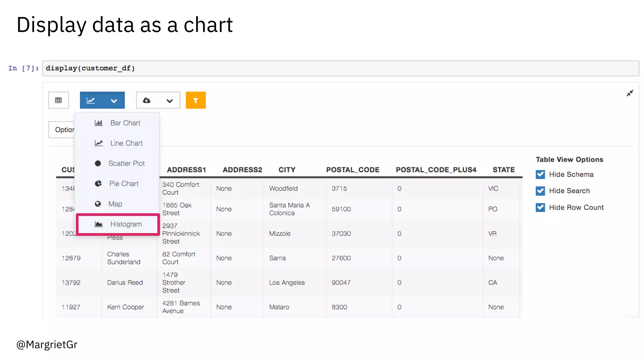Click the Options button
This screenshot has width=644, height=362.
62,129
